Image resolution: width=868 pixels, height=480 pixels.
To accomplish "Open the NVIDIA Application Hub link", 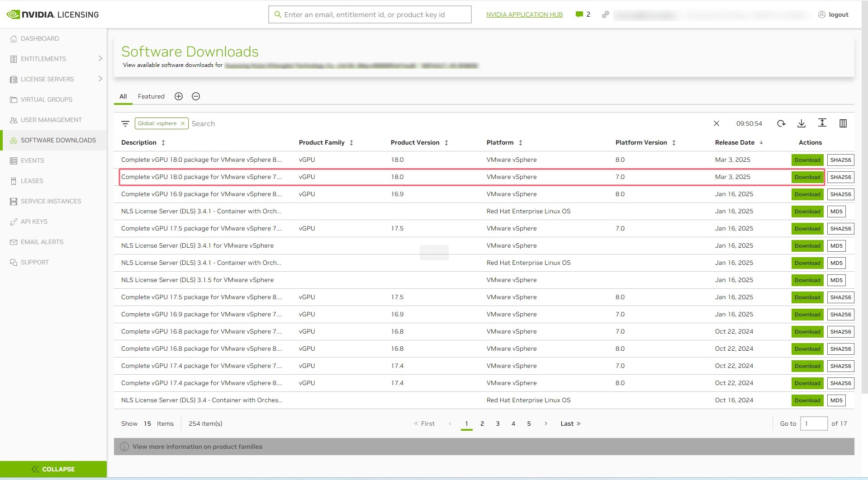I will point(524,14).
